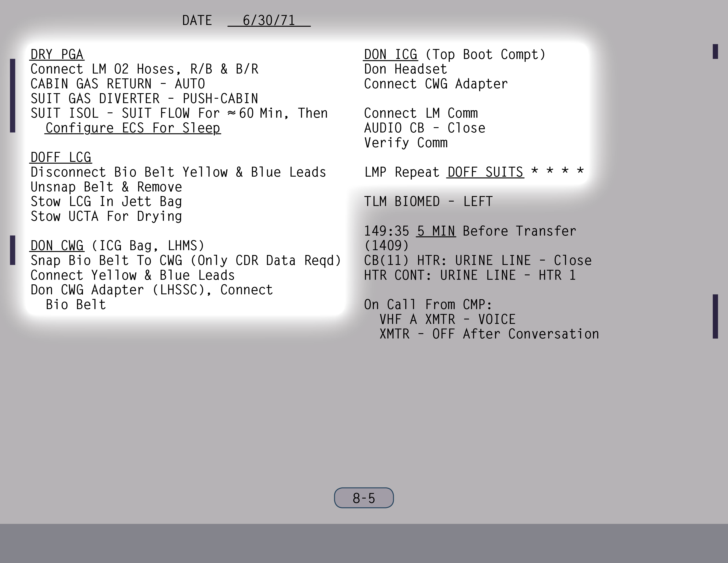Click change bar beside On Call From CMP
Screen dimensions: 728x563
[715, 316]
